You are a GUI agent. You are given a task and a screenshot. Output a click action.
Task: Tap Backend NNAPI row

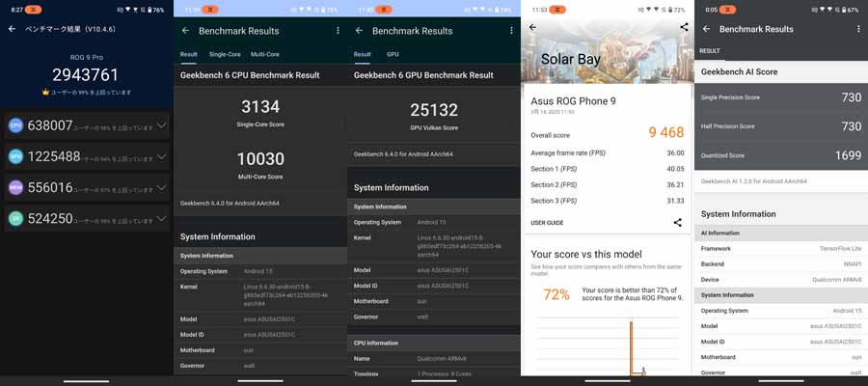781,264
